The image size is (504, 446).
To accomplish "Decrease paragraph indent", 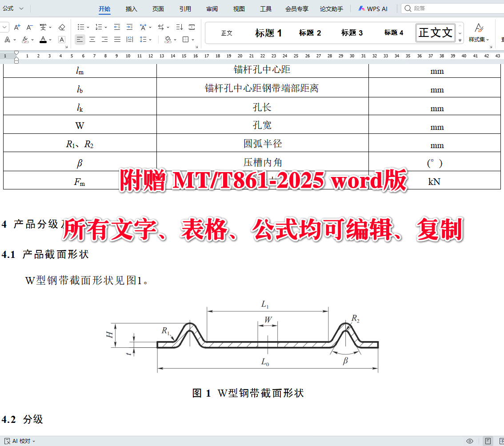I will [117, 27].
